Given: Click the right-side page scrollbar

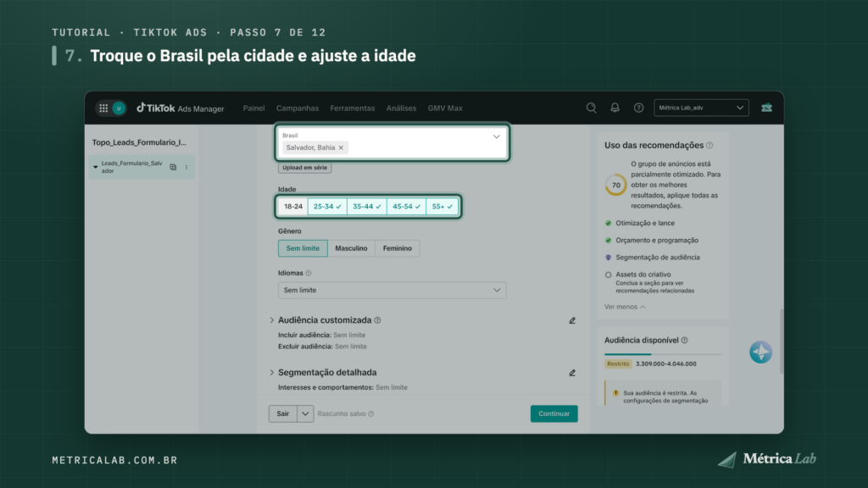Looking at the screenshot, I should 782,341.
